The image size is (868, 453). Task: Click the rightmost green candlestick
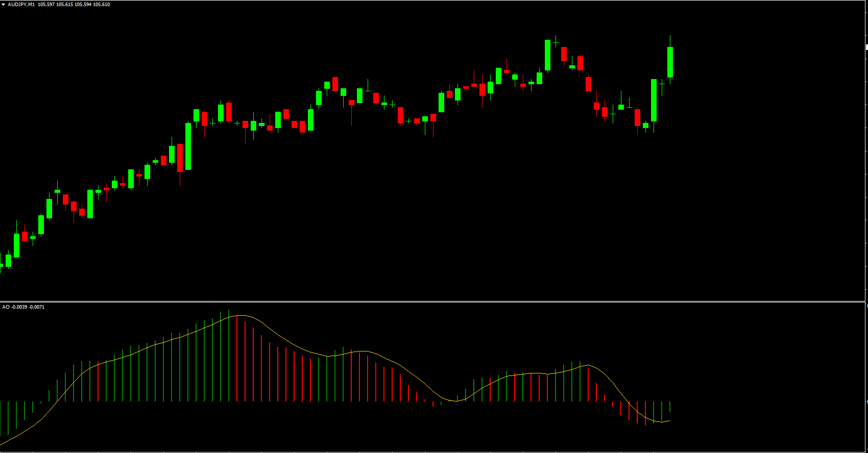670,62
